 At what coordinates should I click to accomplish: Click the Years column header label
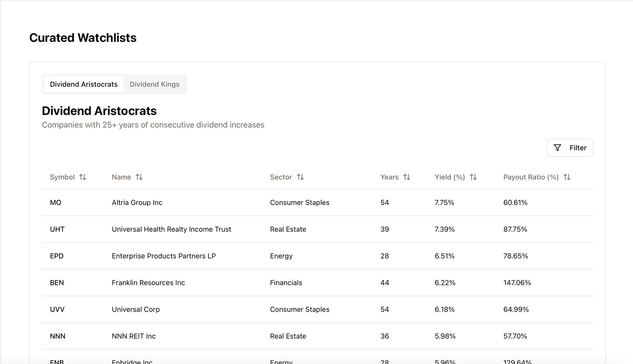(389, 177)
